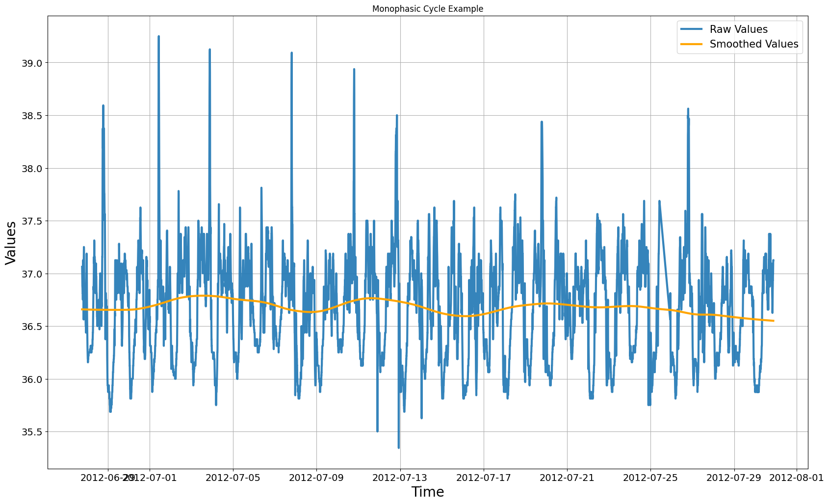
Task: Click the 39.0 y-axis tick label
Action: coord(31,63)
